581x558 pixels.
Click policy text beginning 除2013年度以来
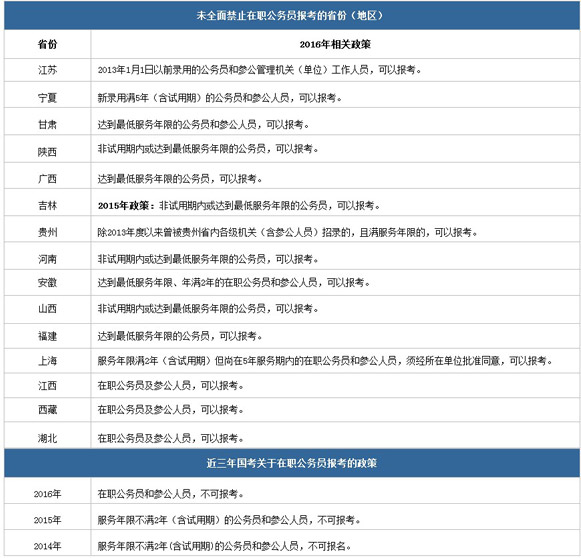click(x=288, y=232)
